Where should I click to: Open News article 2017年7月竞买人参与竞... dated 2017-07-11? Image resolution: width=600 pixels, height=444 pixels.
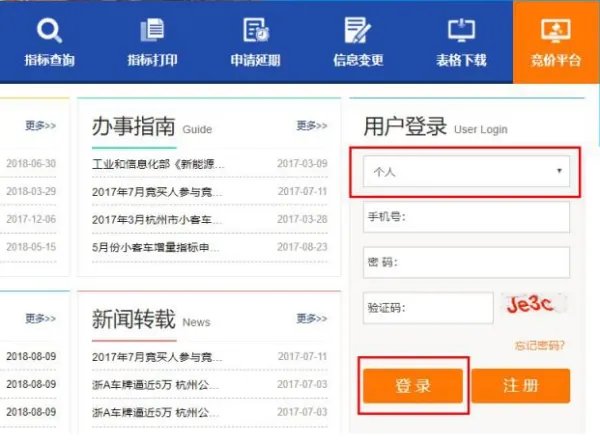(x=157, y=357)
